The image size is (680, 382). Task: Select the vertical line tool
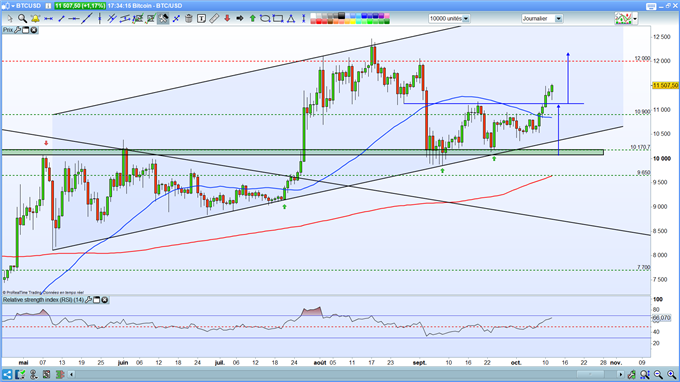100,19
